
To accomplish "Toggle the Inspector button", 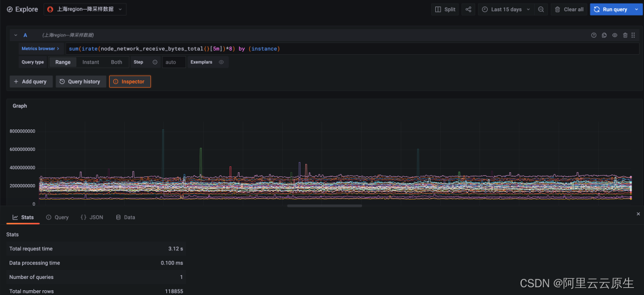I will (x=130, y=82).
